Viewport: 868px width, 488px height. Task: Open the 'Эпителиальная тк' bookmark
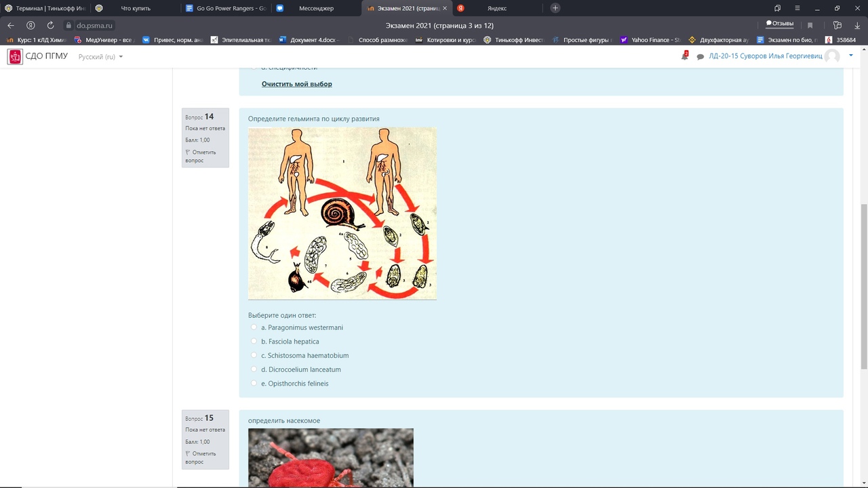[241, 40]
